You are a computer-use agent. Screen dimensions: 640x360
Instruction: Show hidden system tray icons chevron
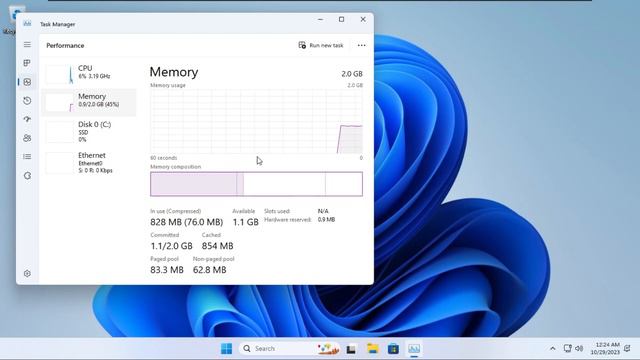[553, 349]
